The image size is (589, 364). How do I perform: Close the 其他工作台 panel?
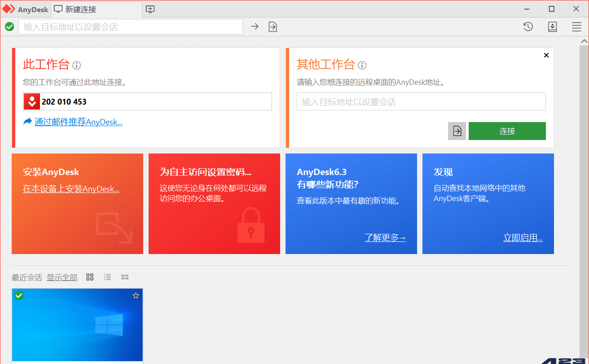click(x=546, y=55)
